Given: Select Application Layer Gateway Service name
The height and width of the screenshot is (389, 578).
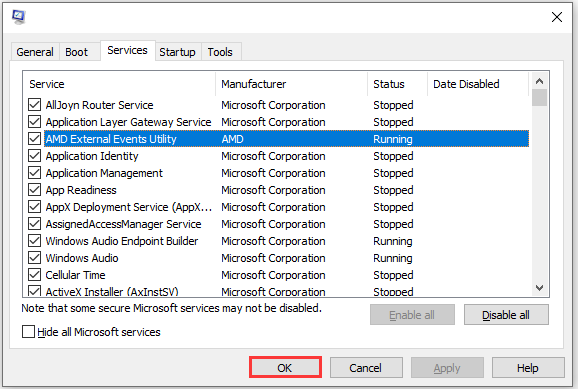Looking at the screenshot, I should click(x=128, y=122).
